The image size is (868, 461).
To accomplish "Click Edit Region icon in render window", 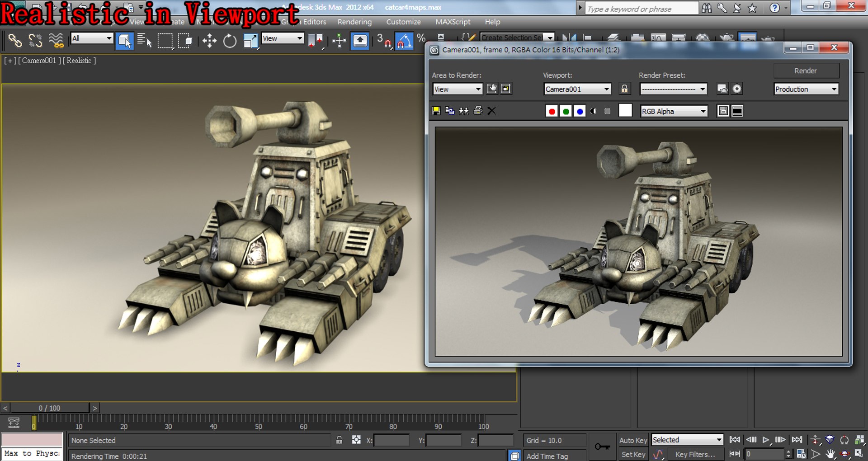I will 492,89.
